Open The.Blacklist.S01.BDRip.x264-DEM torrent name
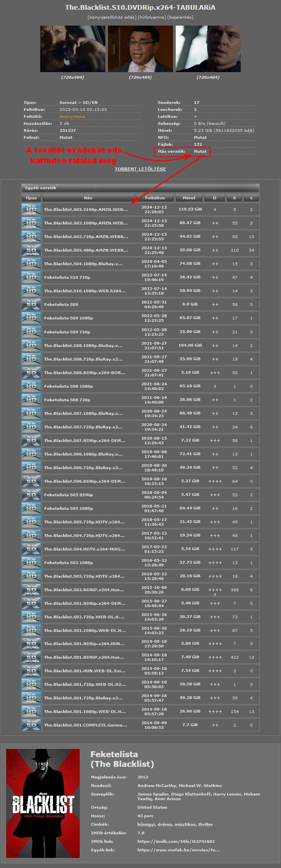 85,603
